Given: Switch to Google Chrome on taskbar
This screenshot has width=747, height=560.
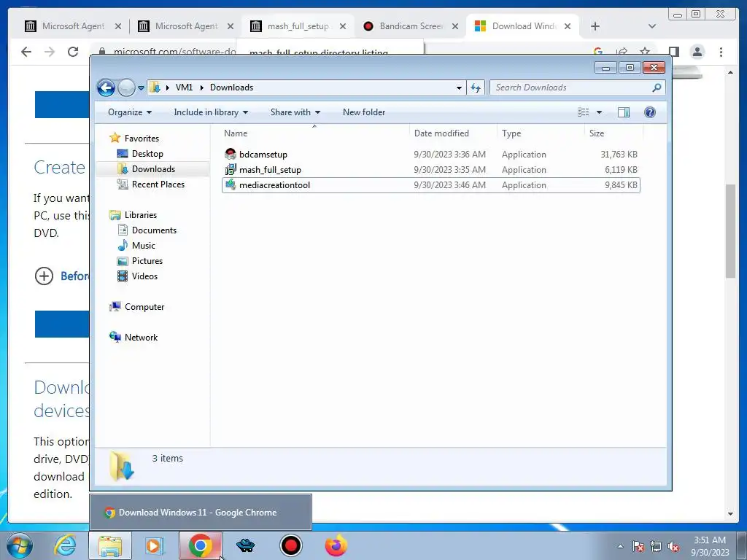Looking at the screenshot, I should [201, 545].
